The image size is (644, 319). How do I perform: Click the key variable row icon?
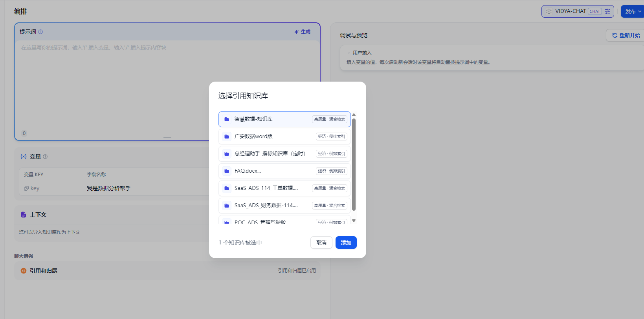[x=26, y=188]
